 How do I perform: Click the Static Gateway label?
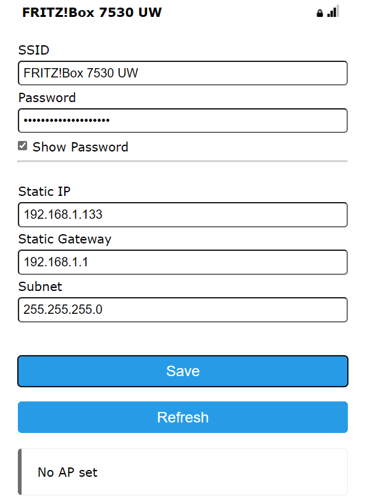click(x=65, y=239)
